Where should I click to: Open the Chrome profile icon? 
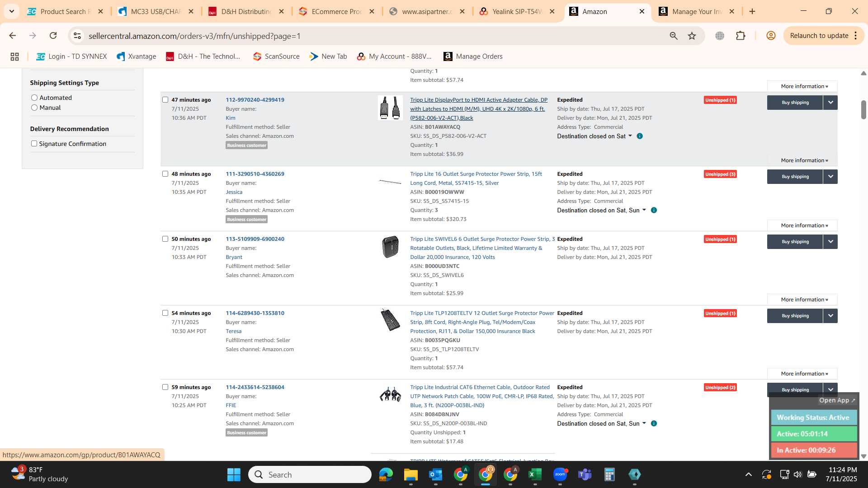771,36
